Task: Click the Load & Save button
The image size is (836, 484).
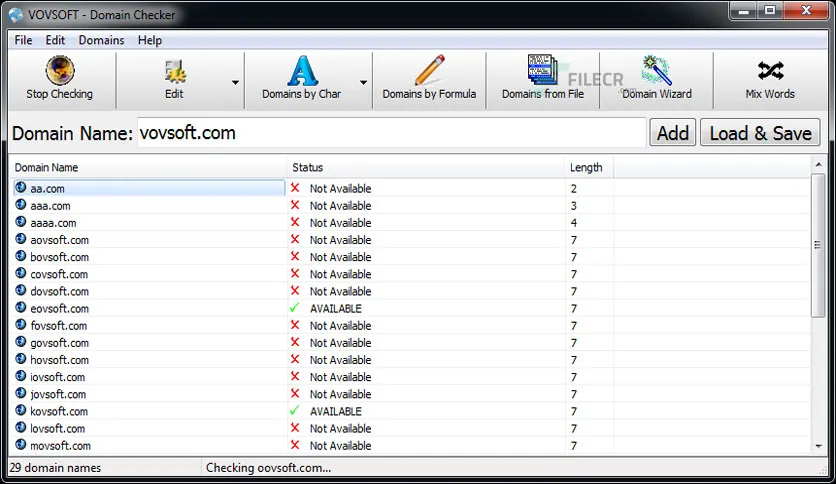Action: [760, 133]
